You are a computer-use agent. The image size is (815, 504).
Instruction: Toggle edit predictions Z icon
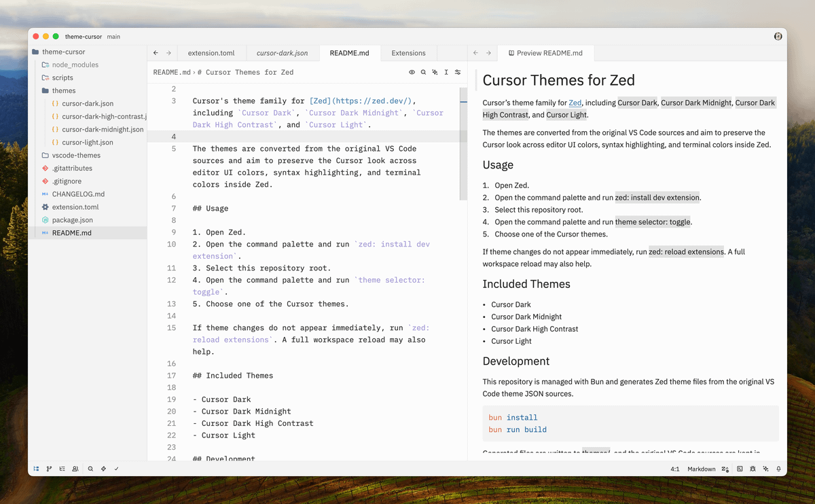point(725,469)
